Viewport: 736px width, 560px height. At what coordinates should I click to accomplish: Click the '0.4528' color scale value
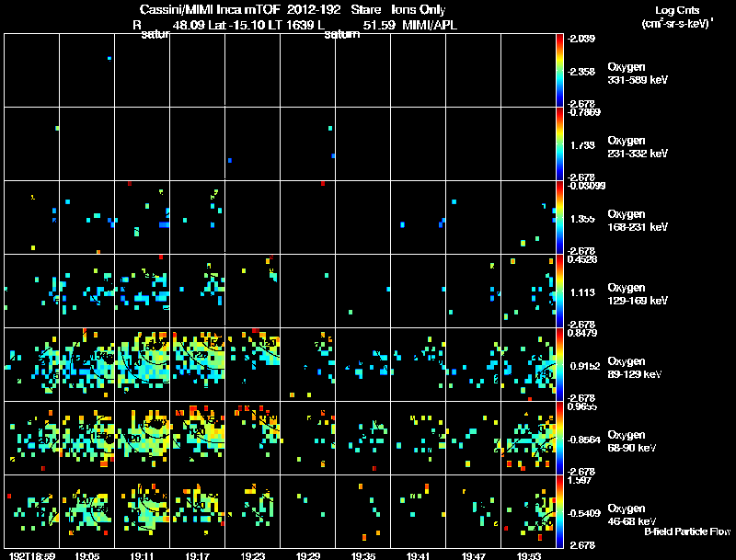582,259
